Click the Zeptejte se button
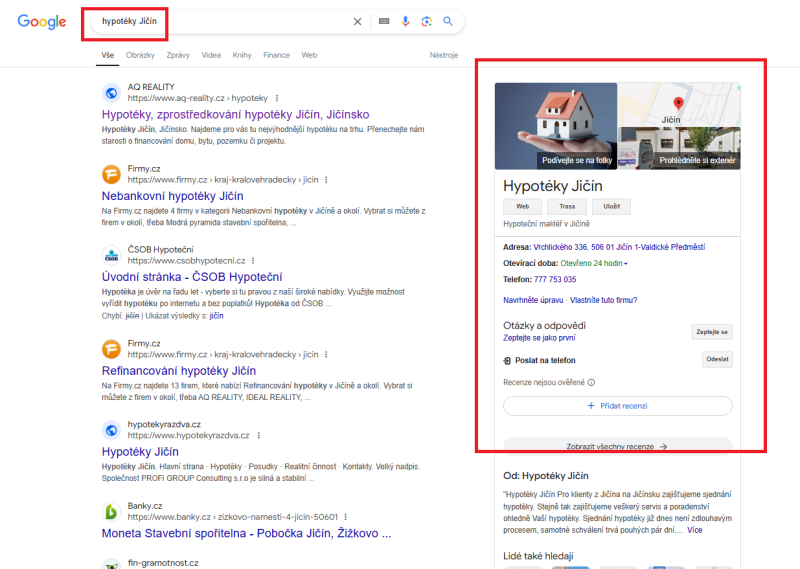 (712, 332)
